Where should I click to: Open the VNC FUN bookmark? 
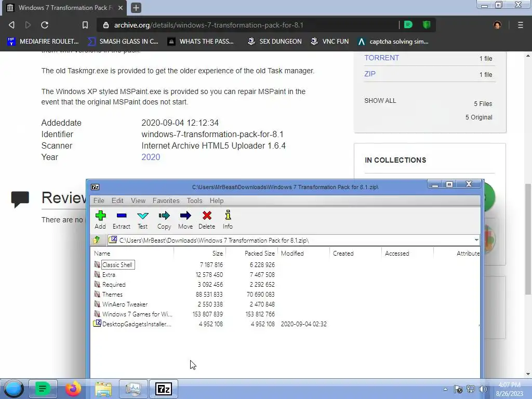330,42
